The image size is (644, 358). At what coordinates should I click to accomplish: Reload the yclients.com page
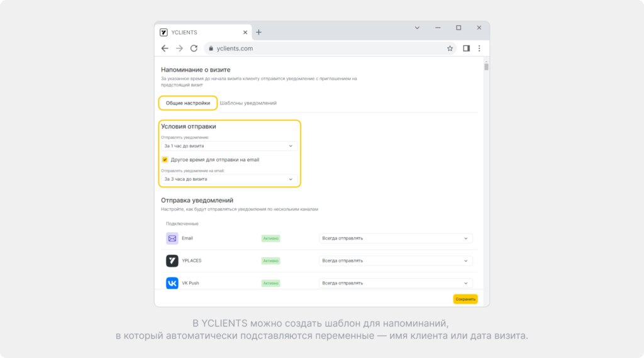194,48
